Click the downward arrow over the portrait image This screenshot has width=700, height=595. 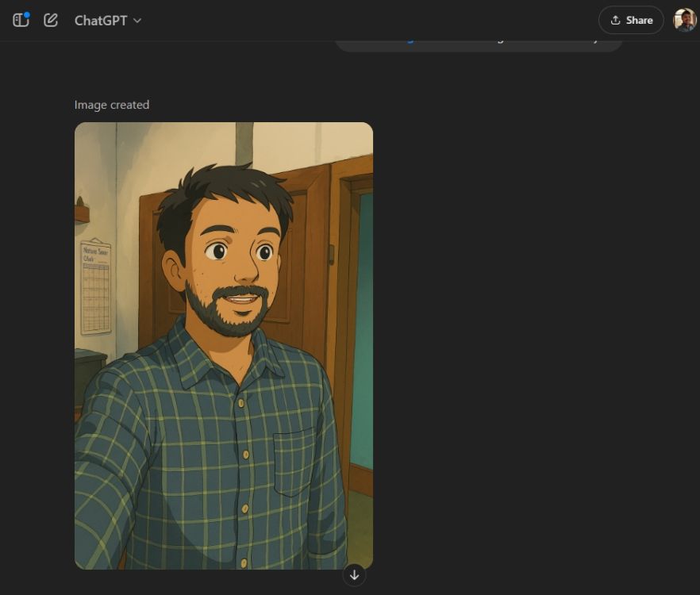[x=354, y=574]
